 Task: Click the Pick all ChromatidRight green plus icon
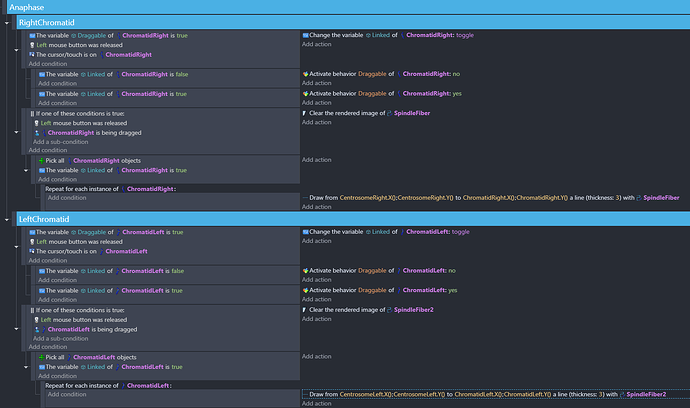pyautogui.click(x=41, y=160)
